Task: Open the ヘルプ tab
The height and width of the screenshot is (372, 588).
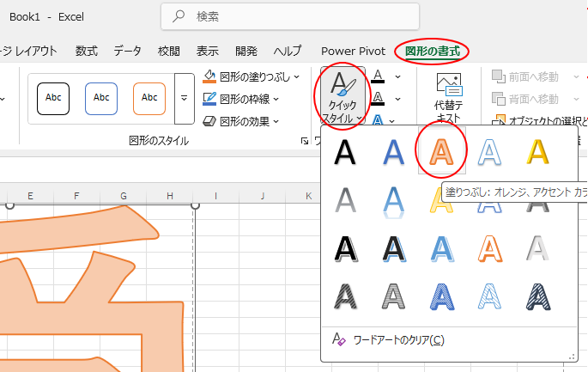Action: [x=288, y=51]
